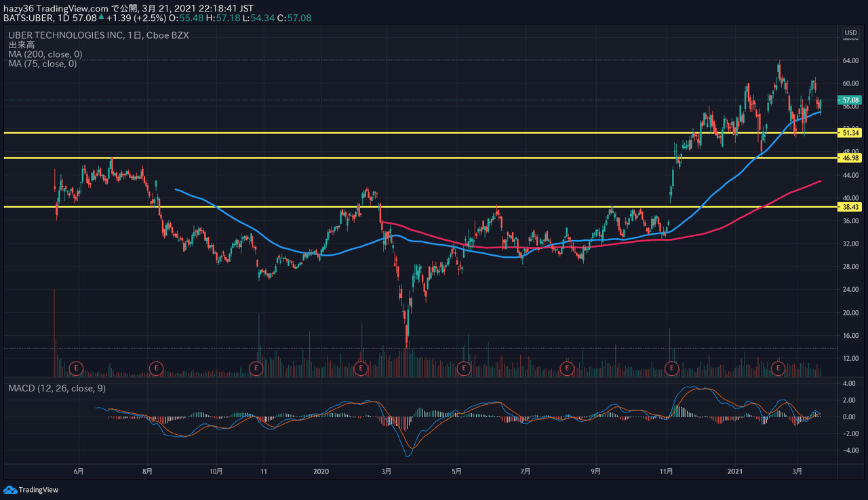Select the MA (200, close, 0) legend
This screenshot has height=500, width=868.
point(45,54)
